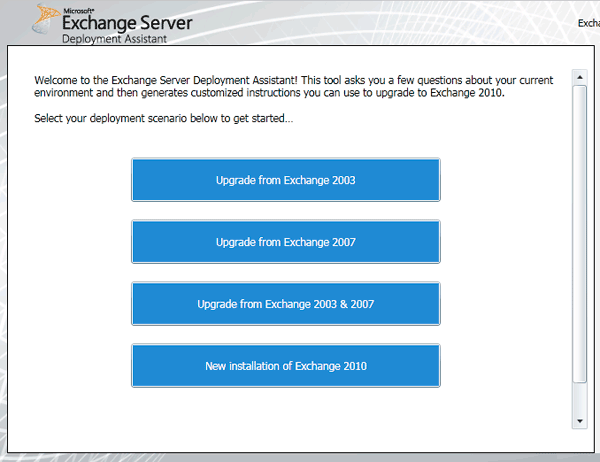Choose Upgrade from Exchange 2003 & 2007

click(x=286, y=304)
